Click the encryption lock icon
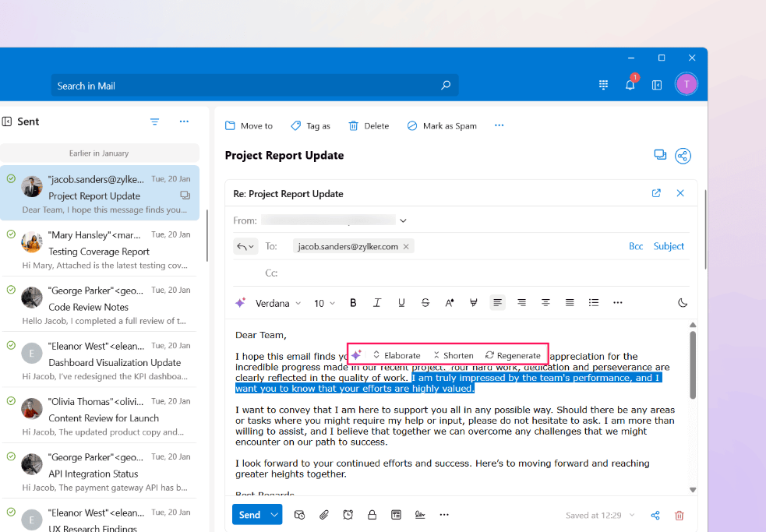 point(372,515)
